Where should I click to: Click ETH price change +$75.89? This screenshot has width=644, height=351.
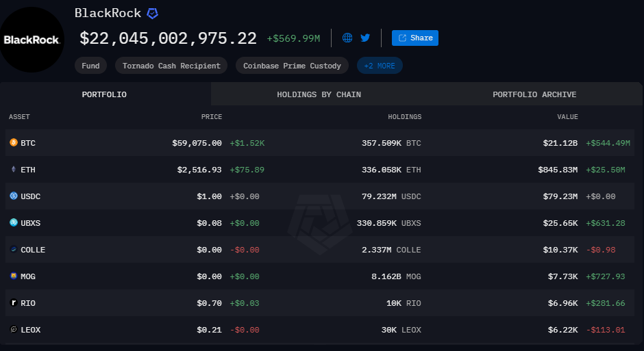[x=247, y=170]
